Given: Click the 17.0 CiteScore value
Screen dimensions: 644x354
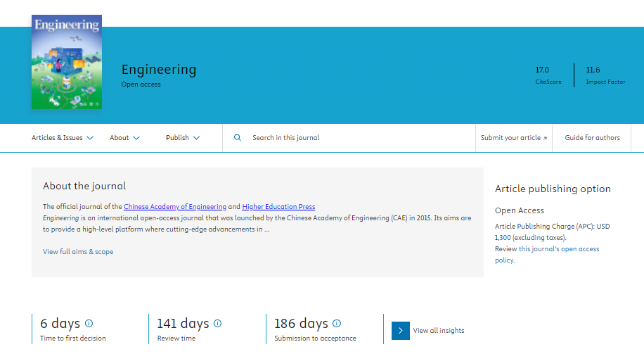Looking at the screenshot, I should click(x=542, y=70).
